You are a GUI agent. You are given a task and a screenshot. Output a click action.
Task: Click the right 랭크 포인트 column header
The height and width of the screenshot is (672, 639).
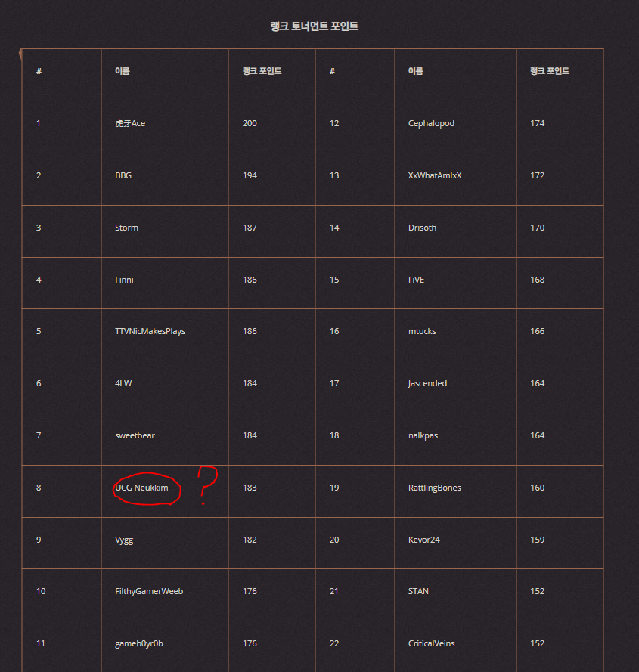(x=549, y=71)
